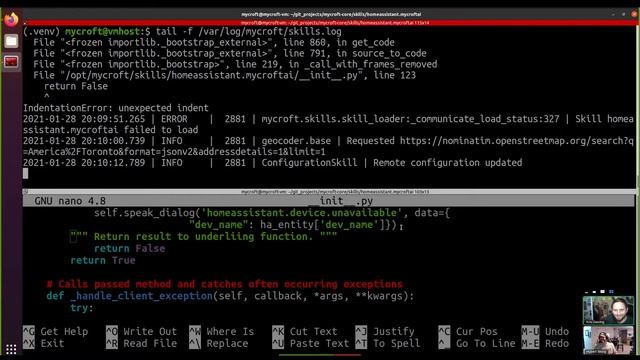The height and width of the screenshot is (360, 640).
Task: Click the ^G Get Help shortcut
Action: [x=56, y=331]
